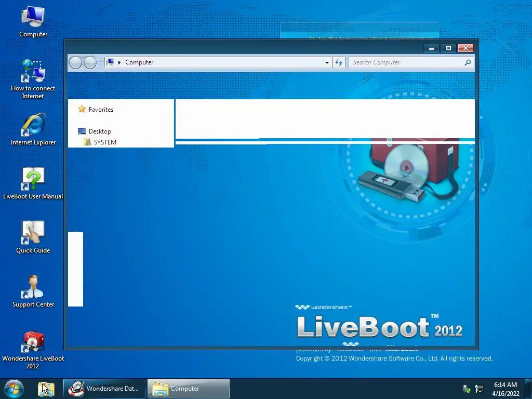Click the Back navigation button

click(x=75, y=62)
